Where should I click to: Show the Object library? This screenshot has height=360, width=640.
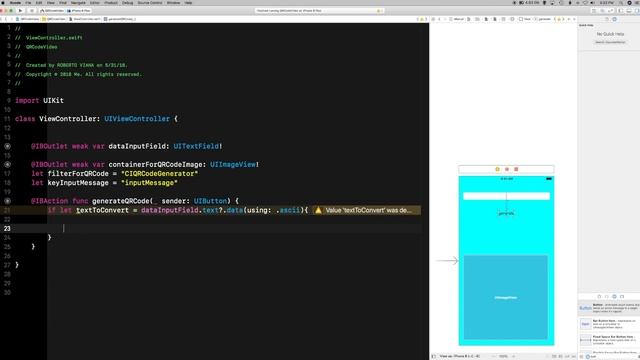coord(614,296)
